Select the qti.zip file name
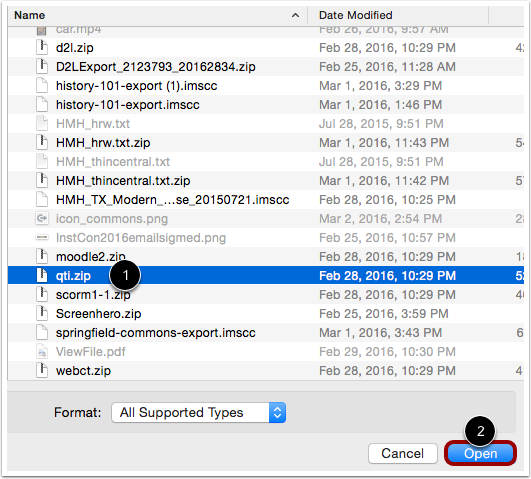Screen dimensions: 531x479 [x=73, y=276]
